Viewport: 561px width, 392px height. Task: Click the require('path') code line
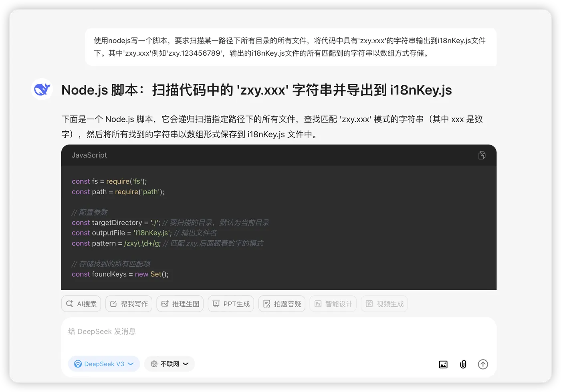click(x=118, y=192)
